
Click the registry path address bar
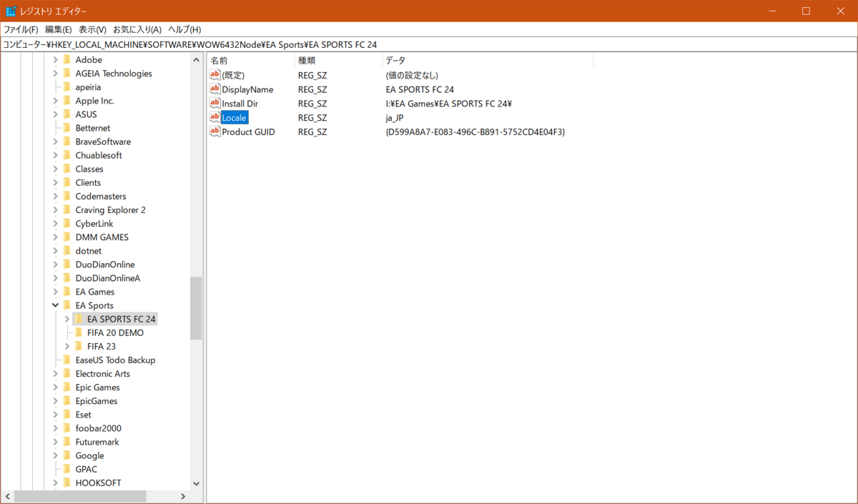tap(429, 44)
